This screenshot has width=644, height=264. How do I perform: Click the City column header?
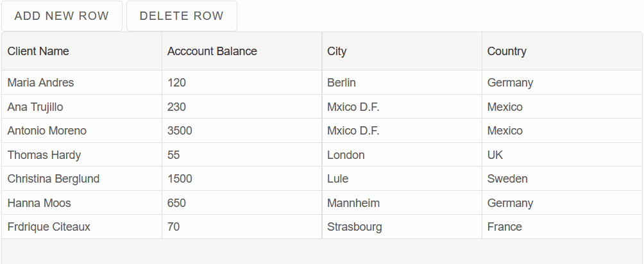click(402, 51)
